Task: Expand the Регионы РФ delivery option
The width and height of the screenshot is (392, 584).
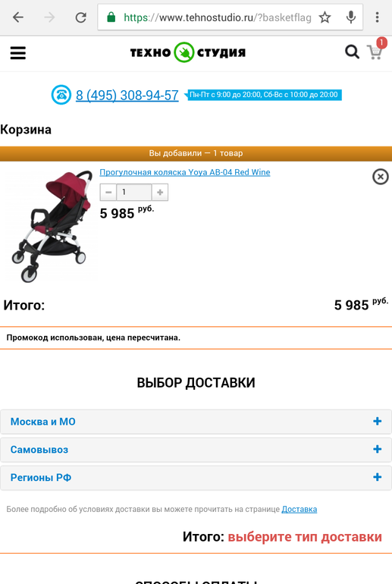Action: coord(196,478)
